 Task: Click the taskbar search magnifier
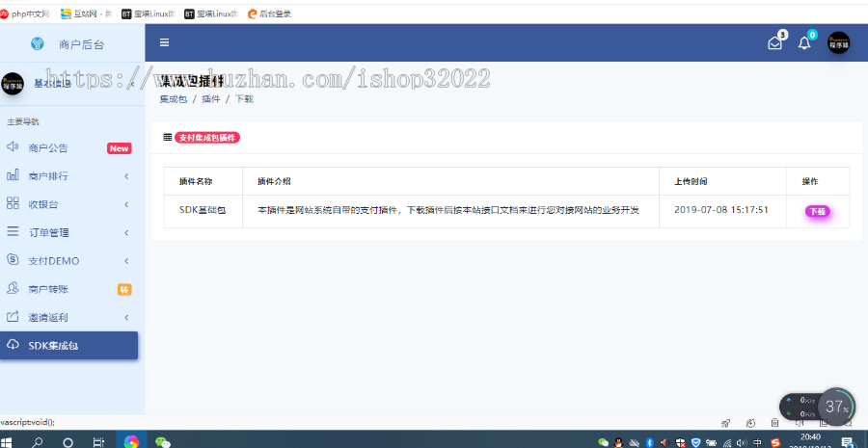(38, 442)
